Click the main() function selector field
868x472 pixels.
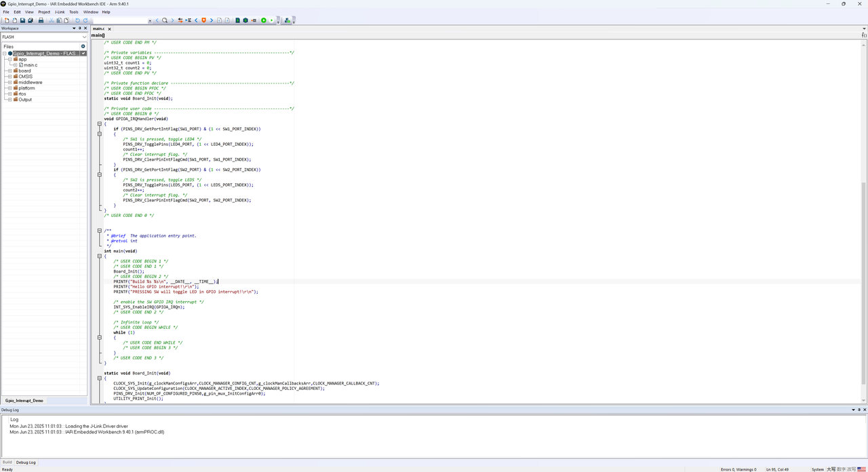[98, 35]
